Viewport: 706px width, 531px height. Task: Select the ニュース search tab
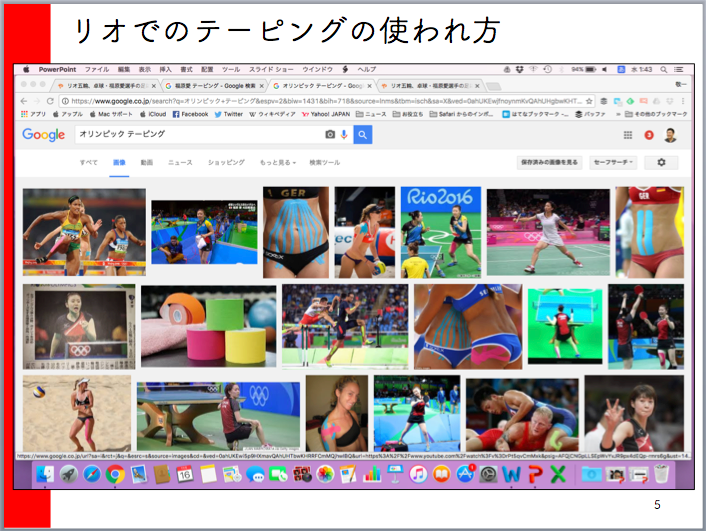pyautogui.click(x=180, y=163)
